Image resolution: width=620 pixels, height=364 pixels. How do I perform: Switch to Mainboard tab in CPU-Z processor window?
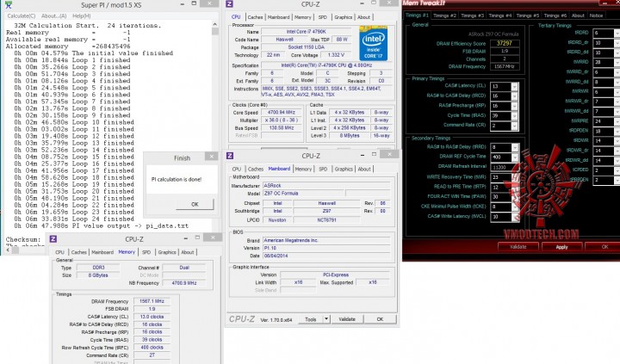[x=278, y=17]
